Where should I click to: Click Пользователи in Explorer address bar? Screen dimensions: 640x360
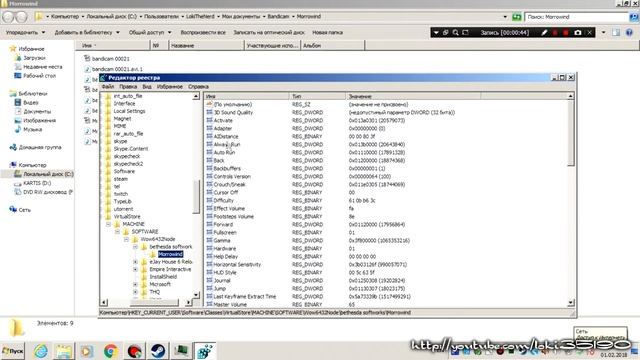tap(161, 17)
